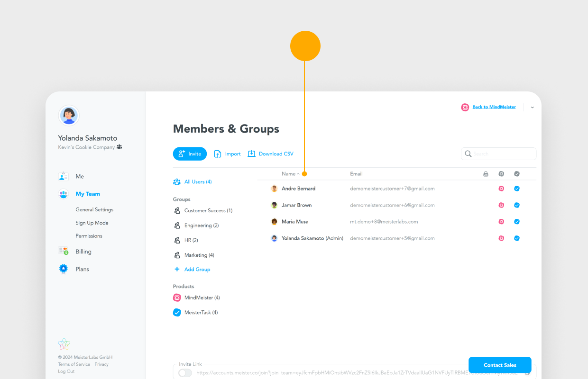
Task: Click the Email column header
Action: tap(356, 174)
